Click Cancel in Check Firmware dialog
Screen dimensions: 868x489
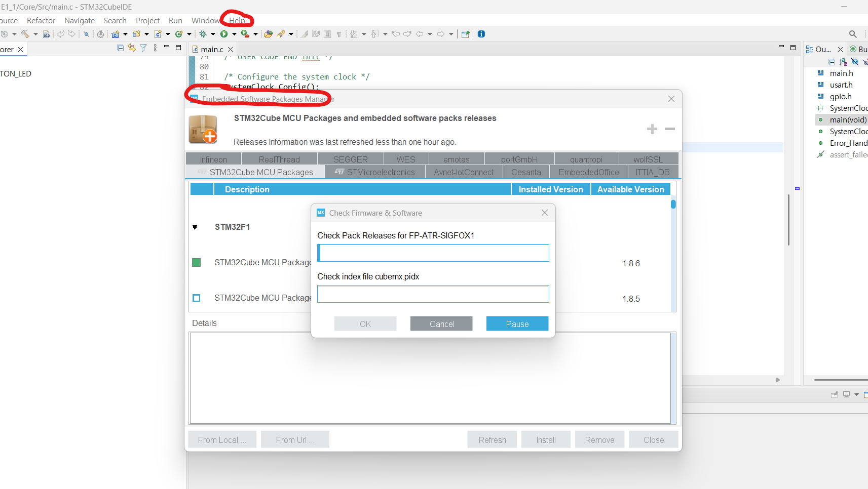(x=441, y=324)
